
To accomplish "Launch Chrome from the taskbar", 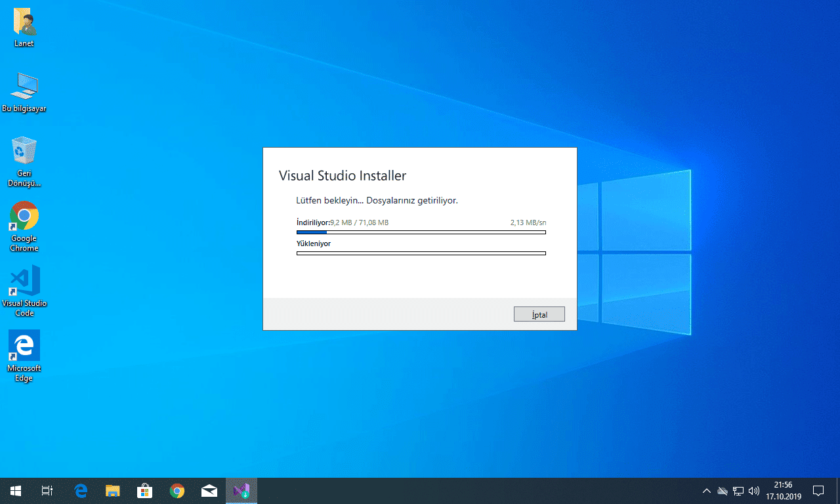I will pos(177,491).
